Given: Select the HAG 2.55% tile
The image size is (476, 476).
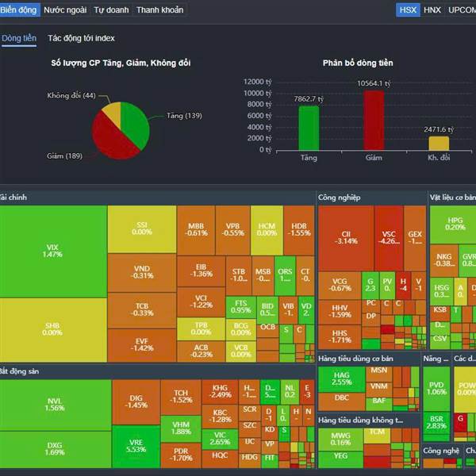Looking at the screenshot, I should [x=341, y=379].
